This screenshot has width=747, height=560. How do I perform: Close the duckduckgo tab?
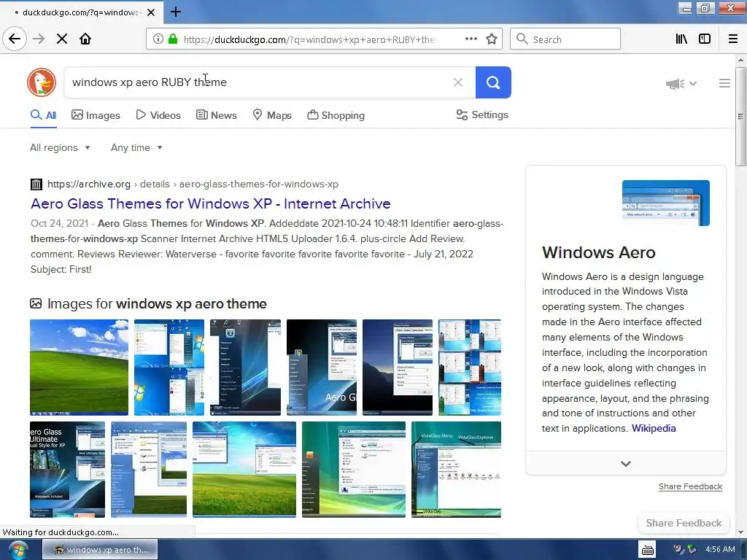click(x=151, y=12)
